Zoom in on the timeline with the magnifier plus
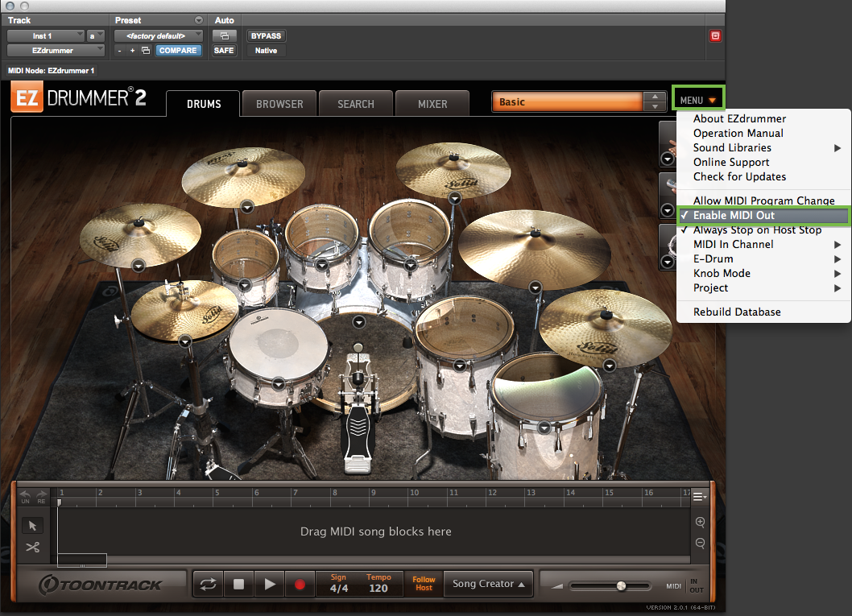 click(x=700, y=522)
